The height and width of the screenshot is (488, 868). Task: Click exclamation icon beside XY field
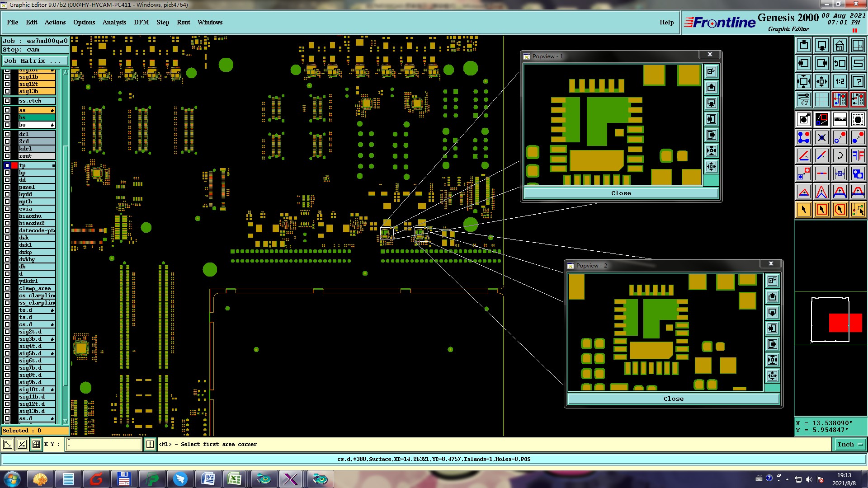pyautogui.click(x=150, y=445)
